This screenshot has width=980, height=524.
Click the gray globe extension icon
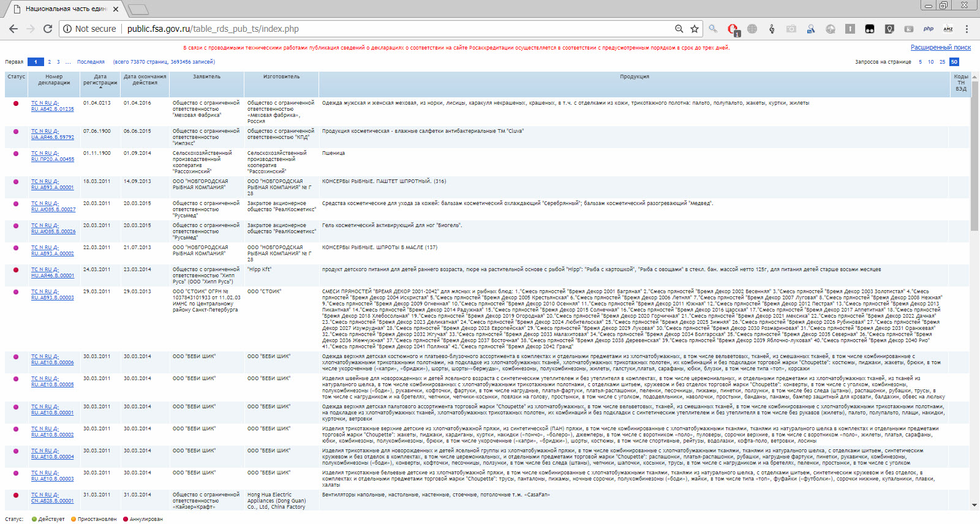point(752,29)
